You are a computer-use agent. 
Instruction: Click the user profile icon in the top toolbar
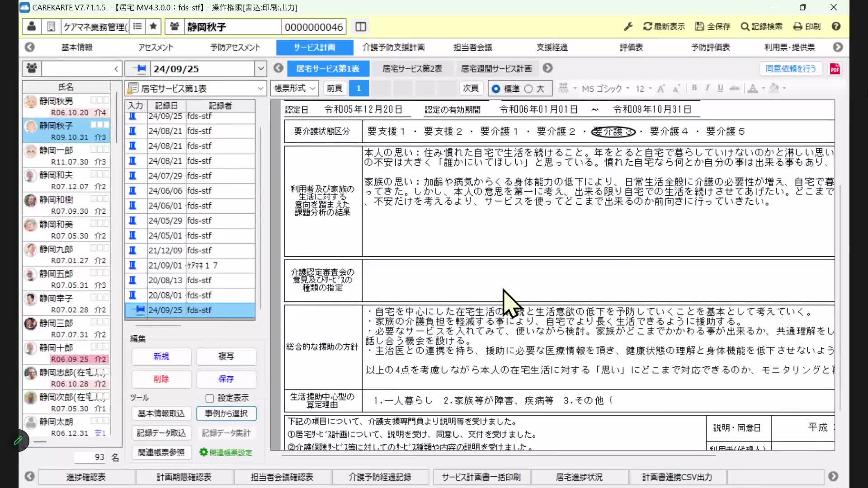(x=32, y=27)
